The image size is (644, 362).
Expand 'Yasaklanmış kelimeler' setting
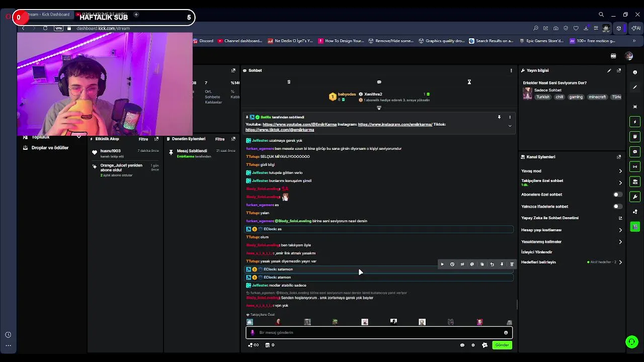(620, 242)
